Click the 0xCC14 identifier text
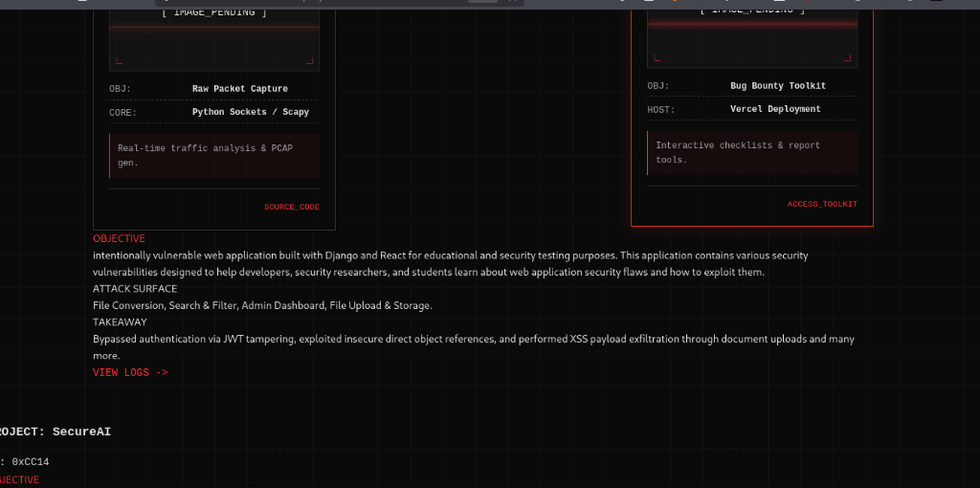 [31, 462]
